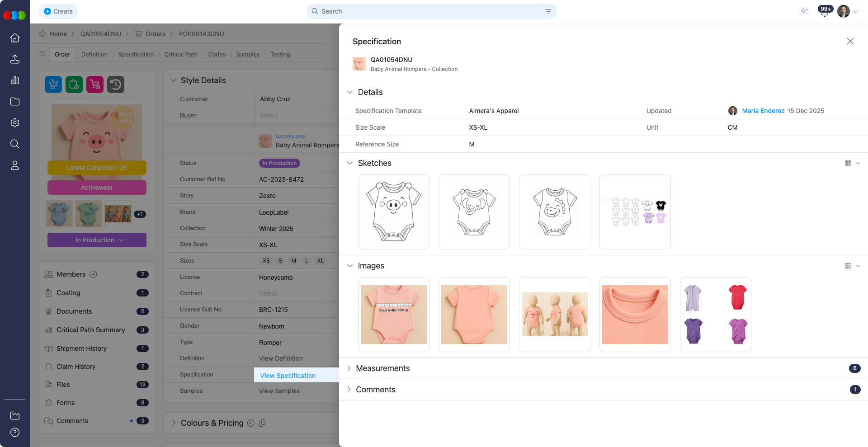Open the notifications bell showing 99+
The image size is (868, 447).
(824, 11)
